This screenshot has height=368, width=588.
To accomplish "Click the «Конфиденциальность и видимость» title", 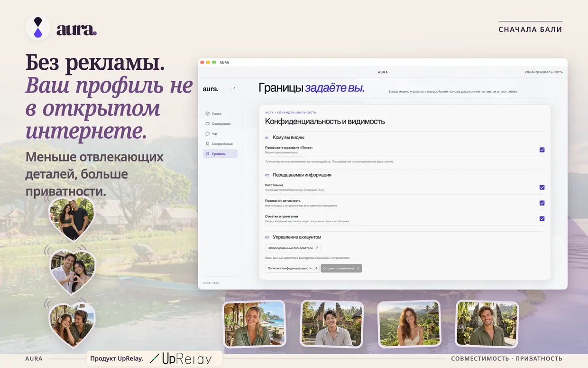I will click(x=325, y=122).
